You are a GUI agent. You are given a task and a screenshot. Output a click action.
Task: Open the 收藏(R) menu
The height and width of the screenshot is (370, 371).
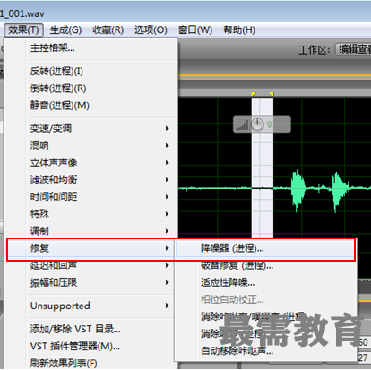point(108,30)
